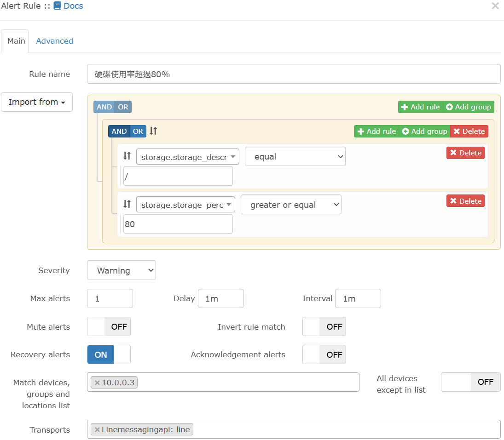Click the Rule name input field
The image size is (504, 440).
click(x=293, y=74)
